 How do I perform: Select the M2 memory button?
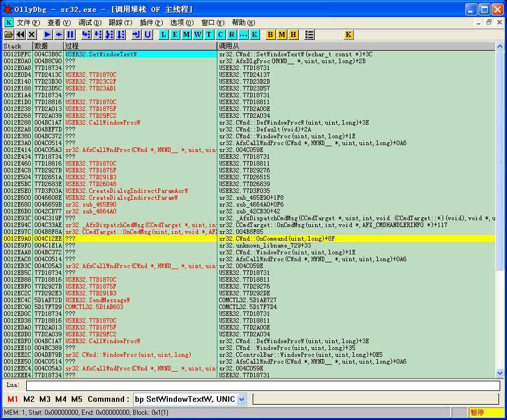(x=29, y=399)
